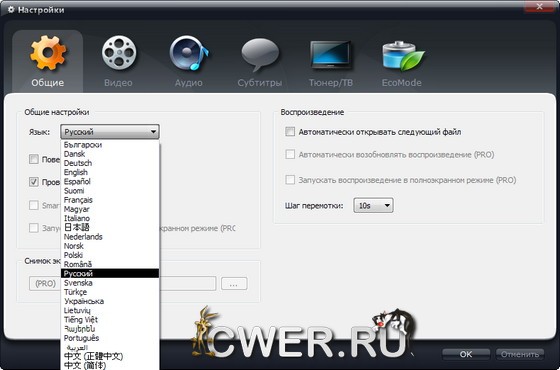Close the Настройки settings window
Viewport: 560px width, 370px height.
[x=539, y=6]
